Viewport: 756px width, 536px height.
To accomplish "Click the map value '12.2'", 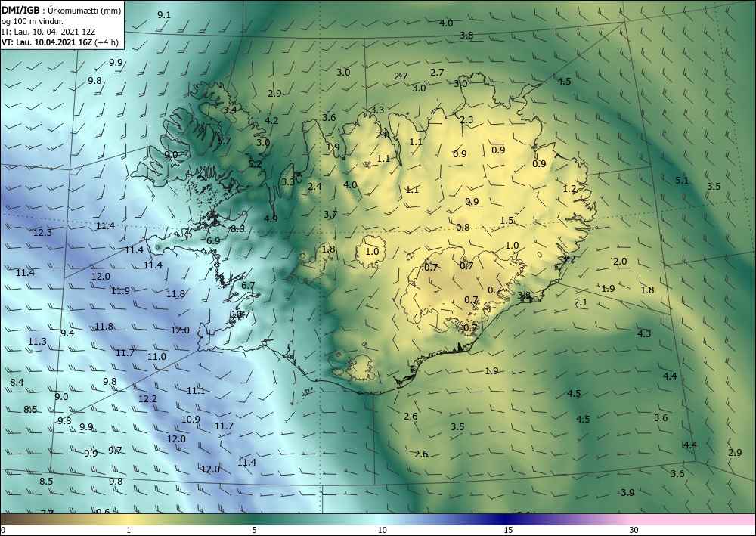I will [147, 399].
